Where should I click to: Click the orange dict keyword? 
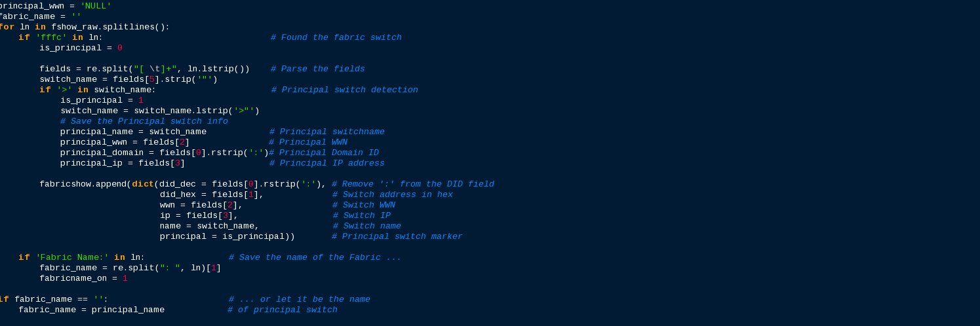[142, 184]
